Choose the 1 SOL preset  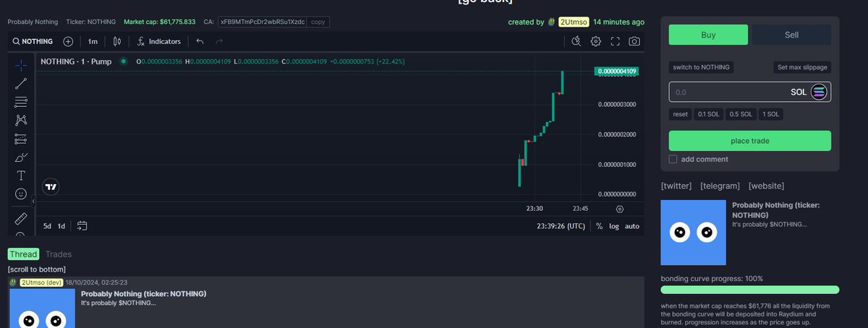[x=770, y=114]
